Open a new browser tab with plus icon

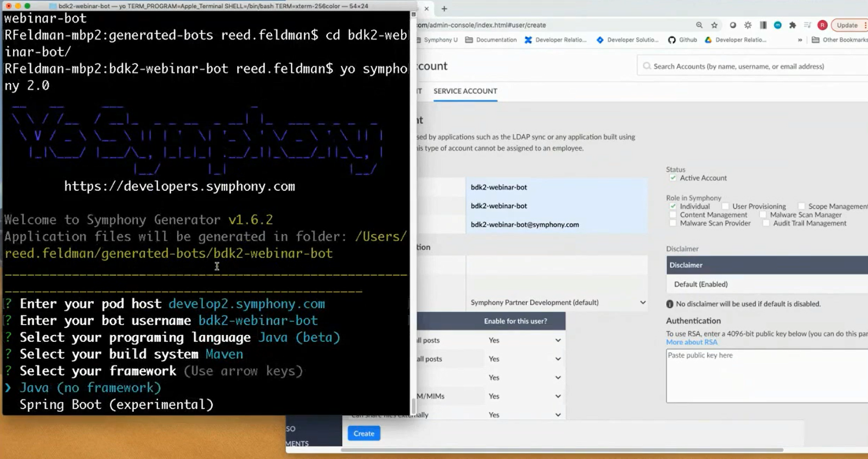[444, 9]
